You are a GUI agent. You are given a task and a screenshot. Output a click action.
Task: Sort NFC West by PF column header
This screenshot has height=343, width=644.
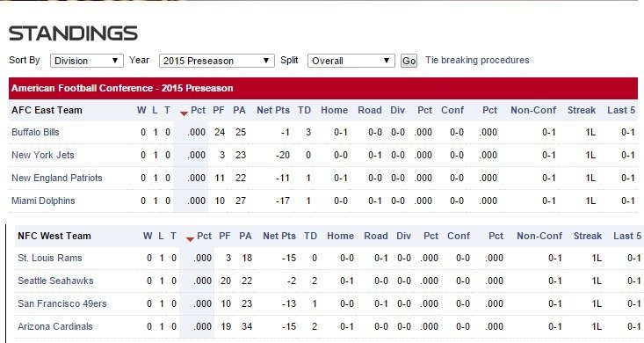(x=225, y=236)
